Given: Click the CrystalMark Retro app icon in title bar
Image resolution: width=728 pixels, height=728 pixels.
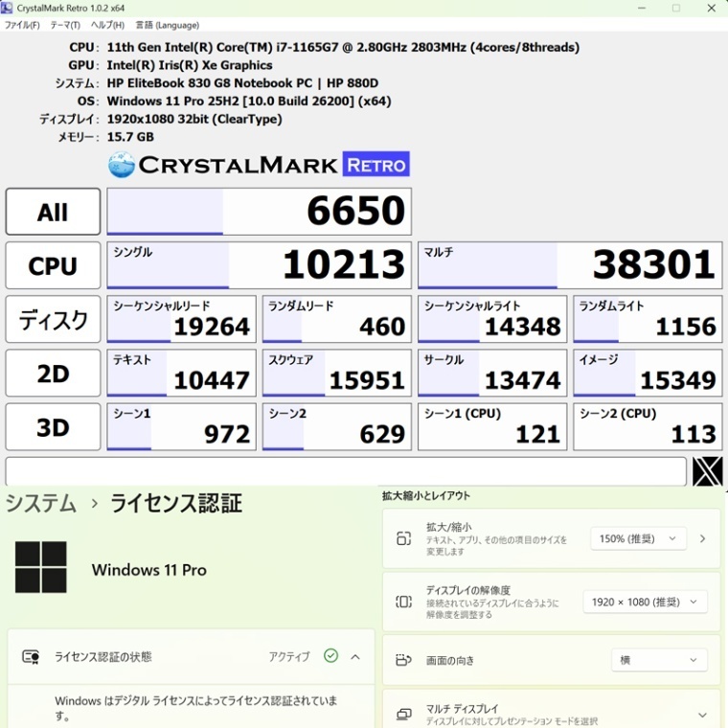Looking at the screenshot, I should click(7, 8).
